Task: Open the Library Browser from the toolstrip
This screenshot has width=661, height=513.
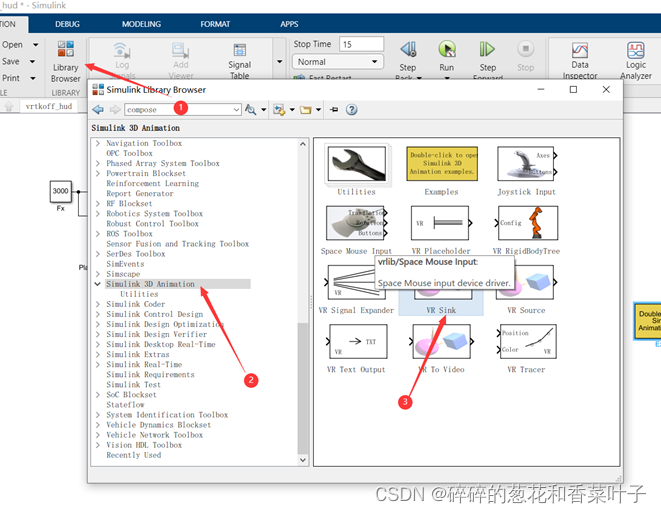Action: point(65,62)
